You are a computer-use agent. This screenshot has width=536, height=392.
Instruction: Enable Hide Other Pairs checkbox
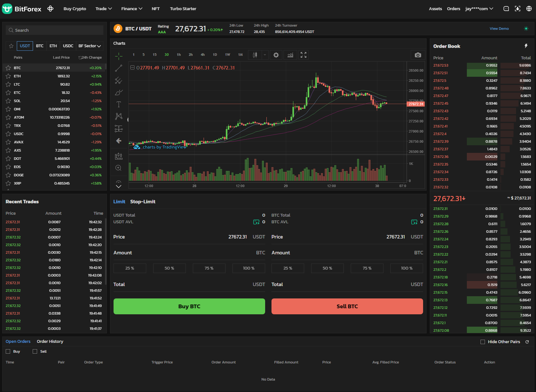(483, 342)
